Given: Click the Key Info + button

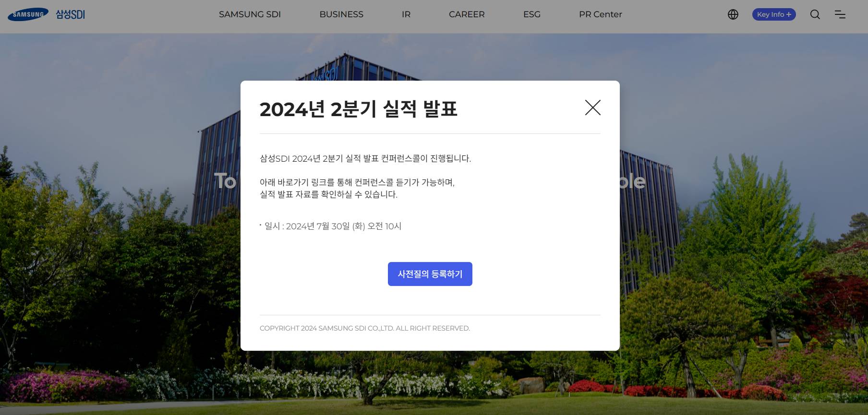Looking at the screenshot, I should pos(774,14).
